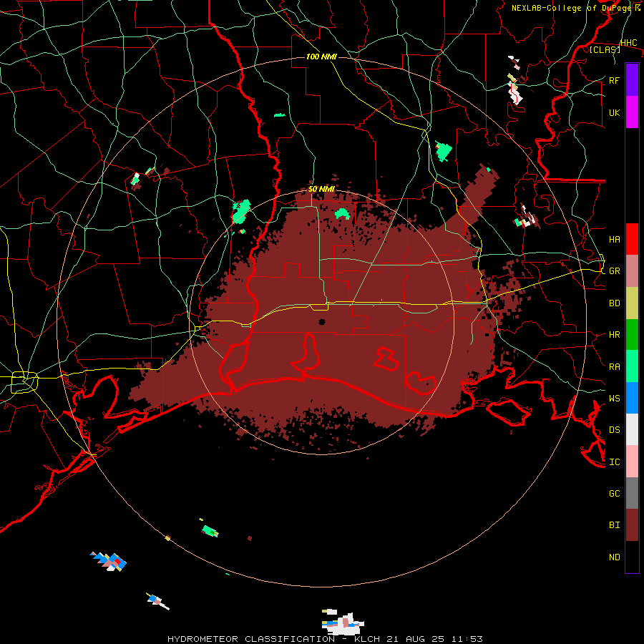This screenshot has height=644, width=644.
Task: Click the KLCH radar site identifier
Action: (367, 639)
